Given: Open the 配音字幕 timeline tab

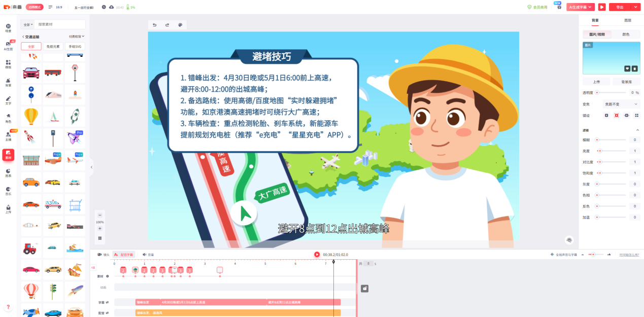Looking at the screenshot, I should [124, 255].
